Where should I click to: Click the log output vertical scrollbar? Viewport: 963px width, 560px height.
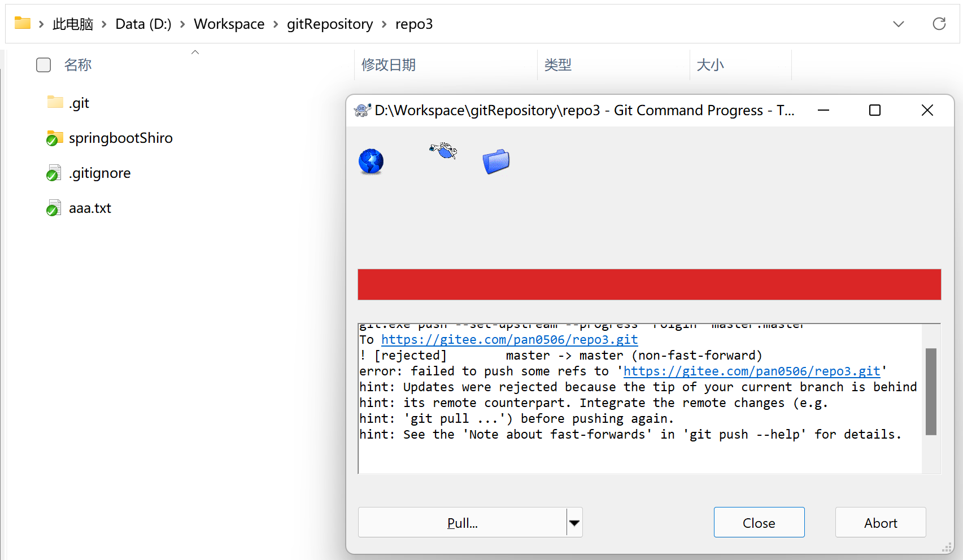[x=931, y=391]
